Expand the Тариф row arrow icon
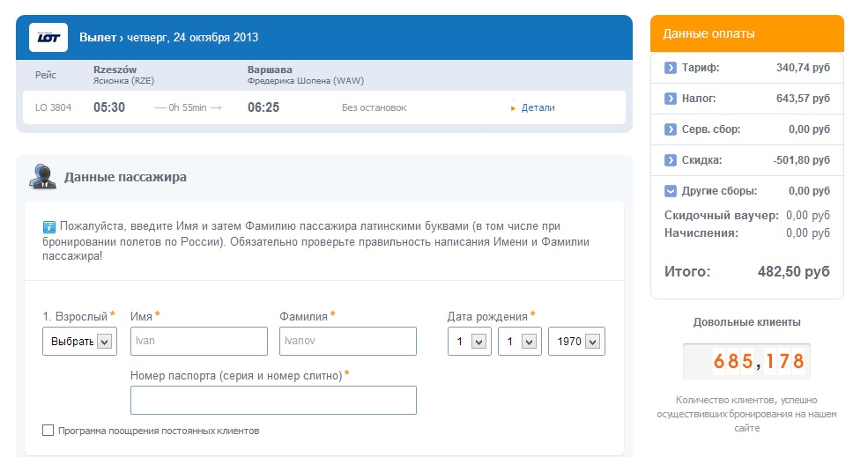Image resolution: width=868 pixels, height=457 pixels. [x=671, y=68]
